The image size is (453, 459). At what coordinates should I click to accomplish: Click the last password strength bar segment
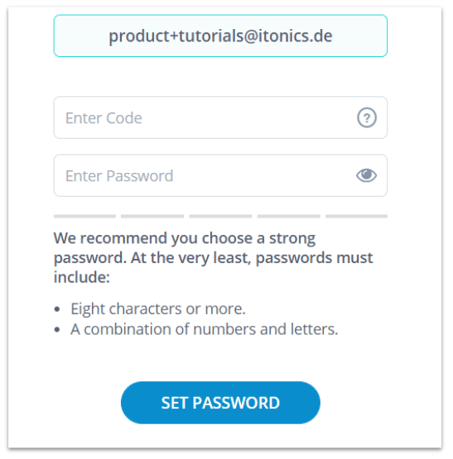(356, 216)
